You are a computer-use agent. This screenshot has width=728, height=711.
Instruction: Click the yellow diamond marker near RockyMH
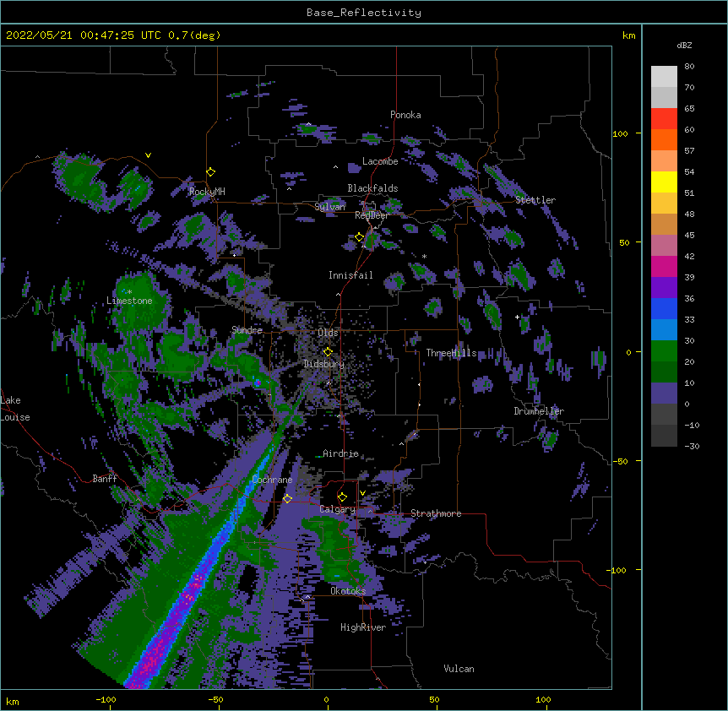coord(210,172)
